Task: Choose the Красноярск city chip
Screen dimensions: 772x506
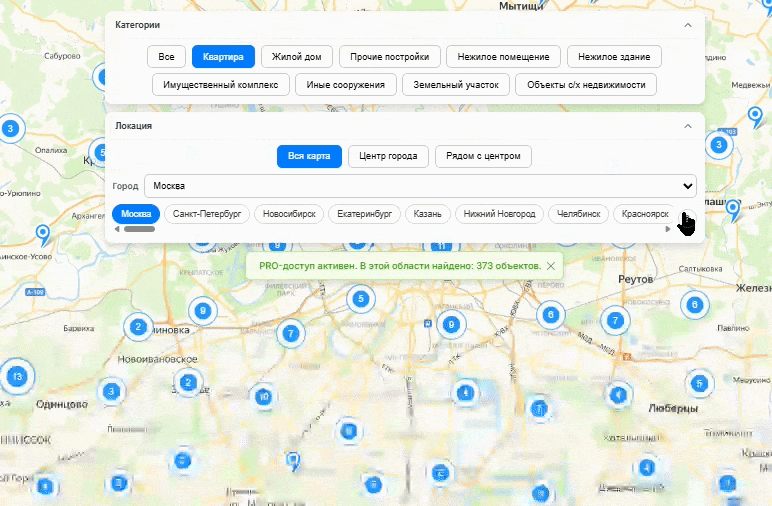Action: coord(645,214)
